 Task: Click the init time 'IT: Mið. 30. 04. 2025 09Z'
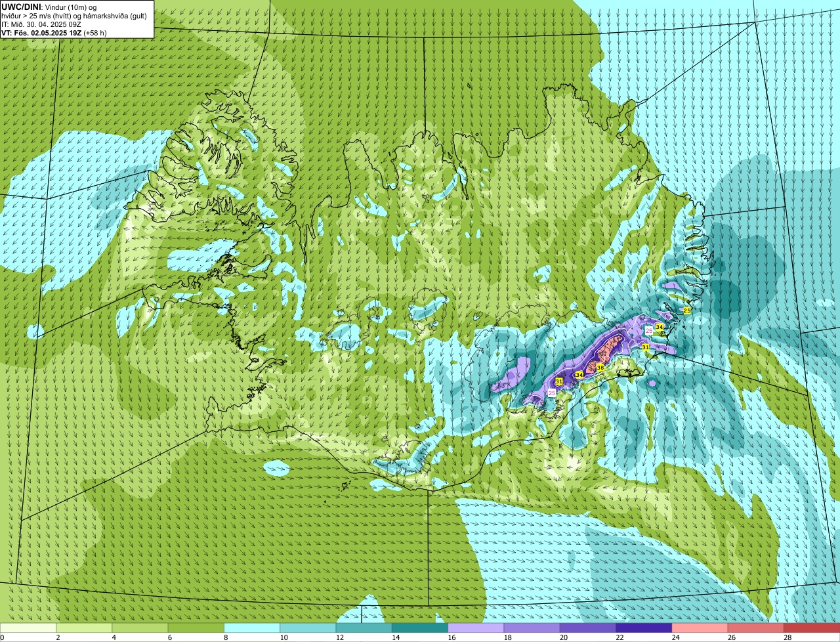tap(41, 24)
